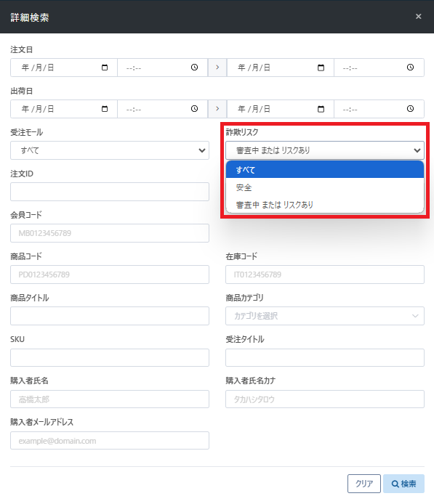
Task: Open calendar picker for 注文日 start date
Action: tap(105, 68)
